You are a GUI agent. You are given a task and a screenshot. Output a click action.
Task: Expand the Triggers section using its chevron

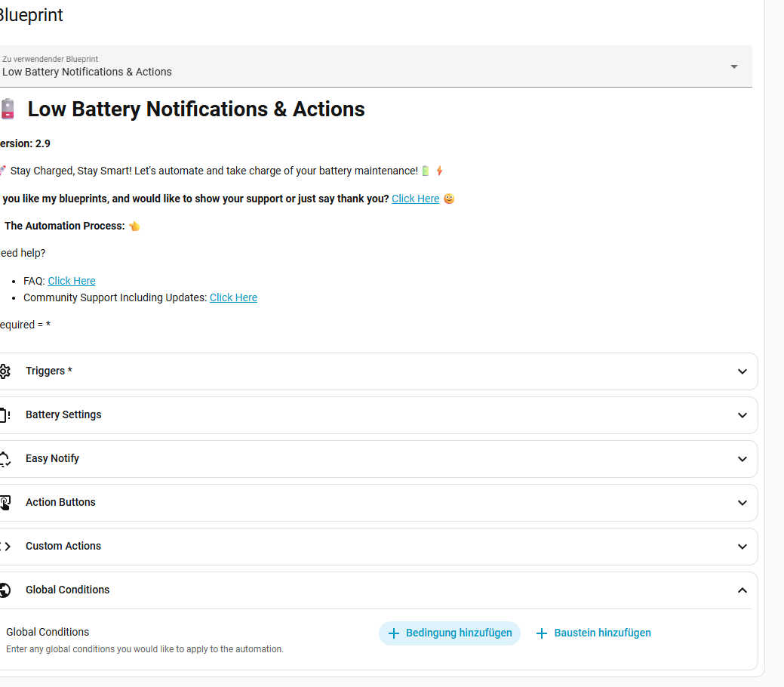pyautogui.click(x=742, y=371)
